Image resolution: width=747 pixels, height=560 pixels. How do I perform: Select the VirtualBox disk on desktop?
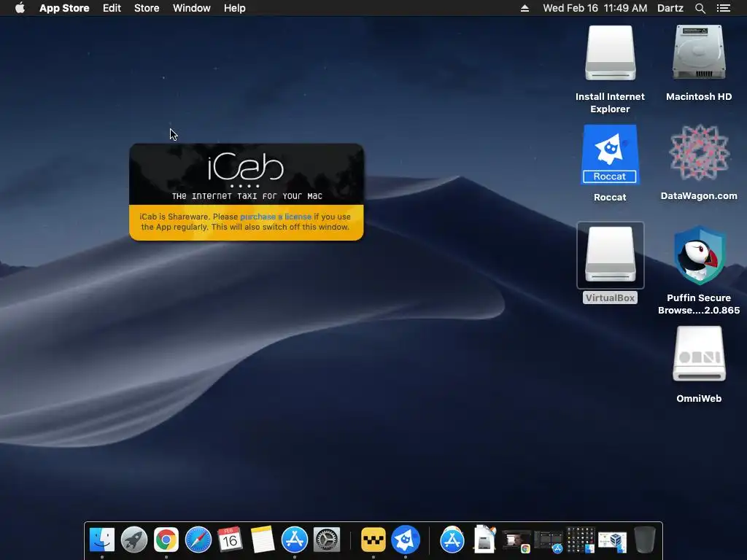coord(611,255)
